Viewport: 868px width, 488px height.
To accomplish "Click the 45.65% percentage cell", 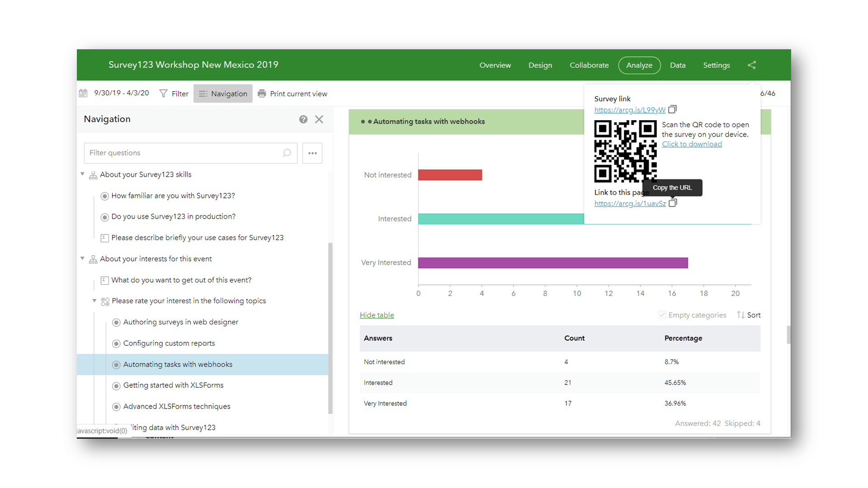I will [675, 383].
